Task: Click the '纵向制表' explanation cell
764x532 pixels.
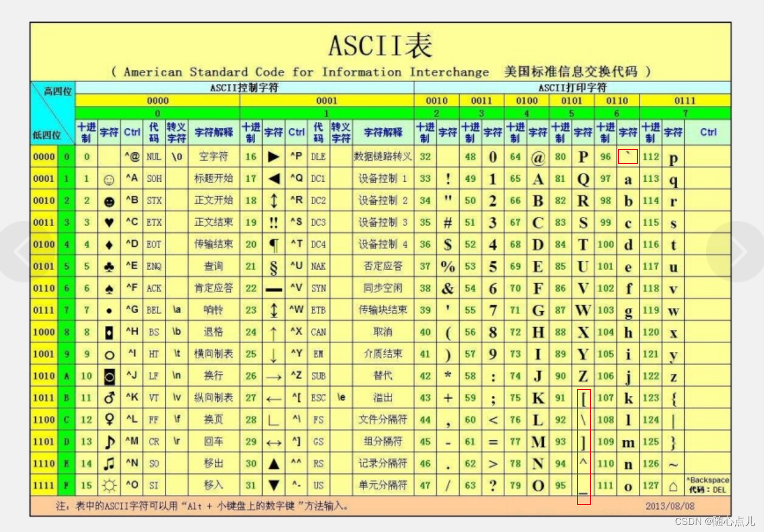Action: click(213, 398)
